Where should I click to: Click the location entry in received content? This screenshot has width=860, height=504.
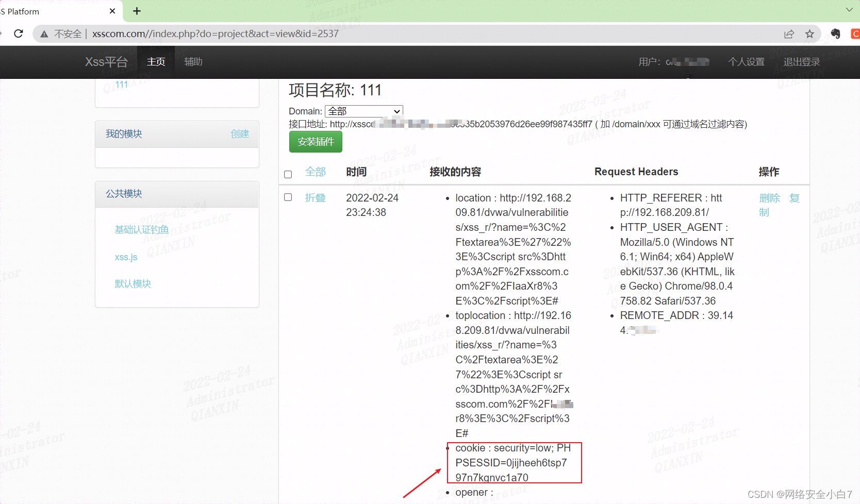pos(513,249)
